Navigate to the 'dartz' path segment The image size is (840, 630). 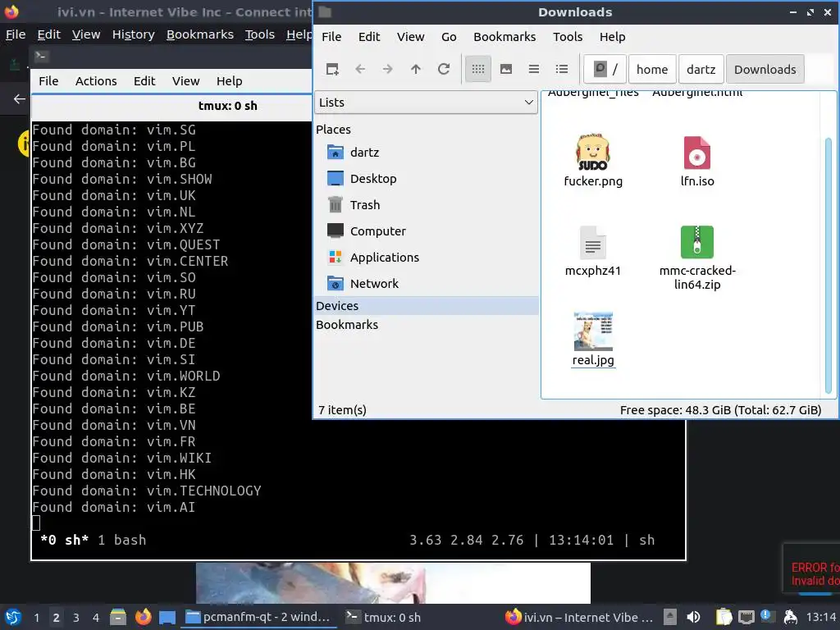click(x=701, y=69)
